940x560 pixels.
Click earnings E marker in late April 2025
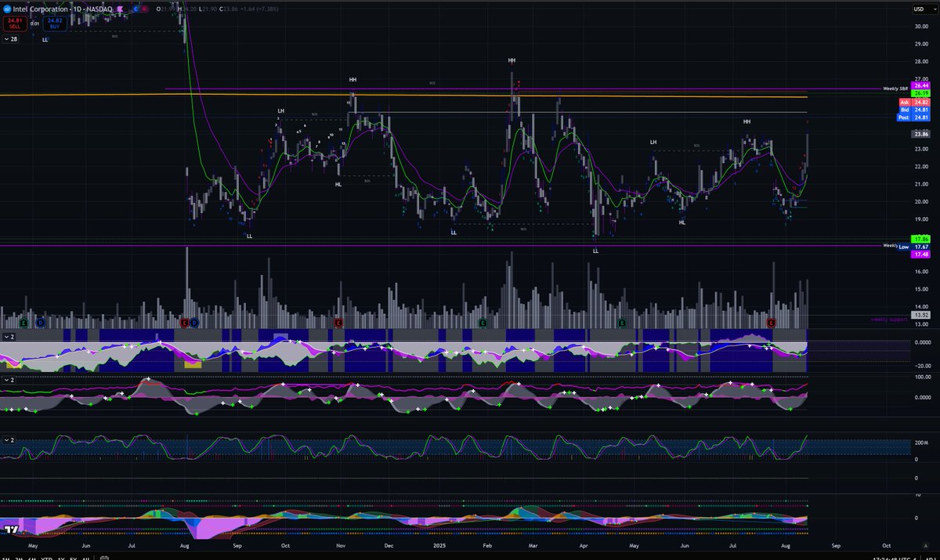pos(623,322)
